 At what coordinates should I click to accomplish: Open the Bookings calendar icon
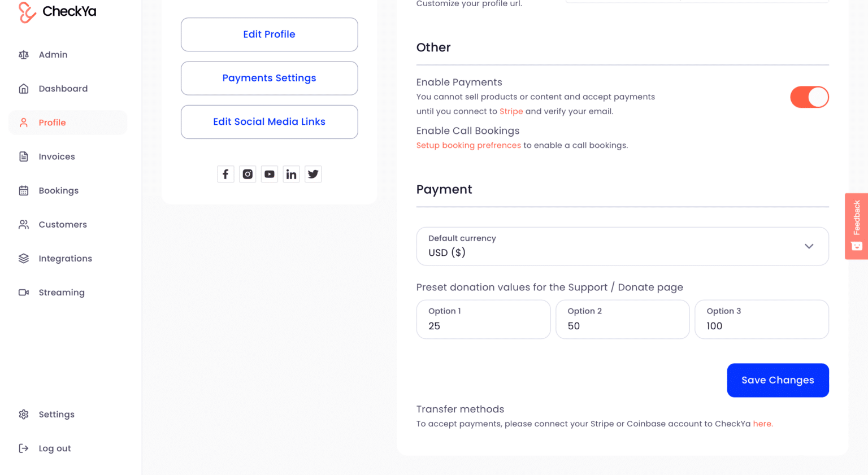pyautogui.click(x=24, y=190)
